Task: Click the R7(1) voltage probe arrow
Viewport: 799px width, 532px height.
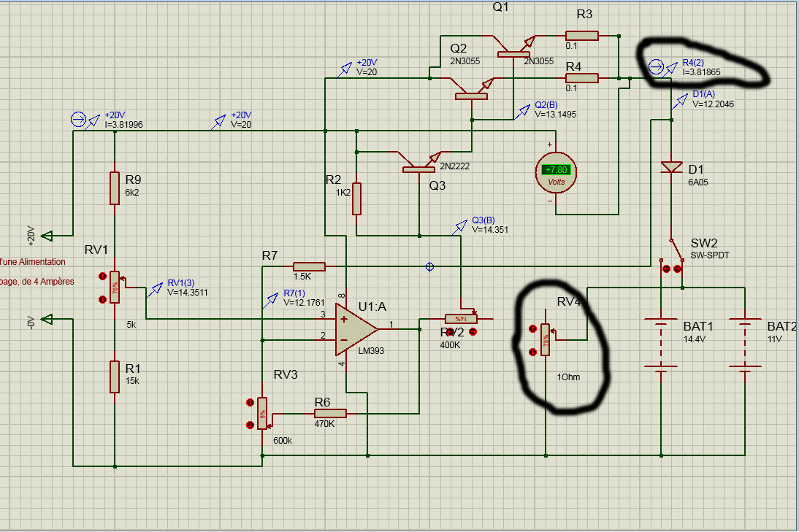Action: pos(270,301)
